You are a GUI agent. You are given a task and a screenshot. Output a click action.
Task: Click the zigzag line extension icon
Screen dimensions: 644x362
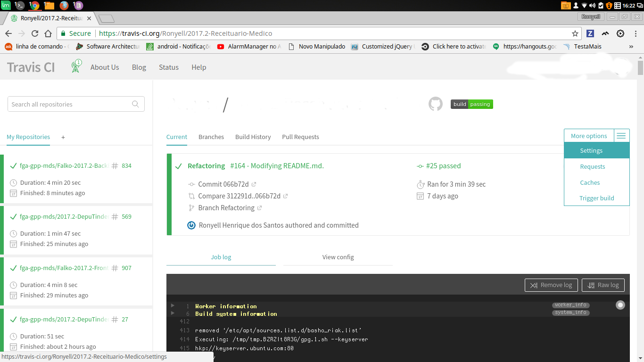(x=605, y=33)
